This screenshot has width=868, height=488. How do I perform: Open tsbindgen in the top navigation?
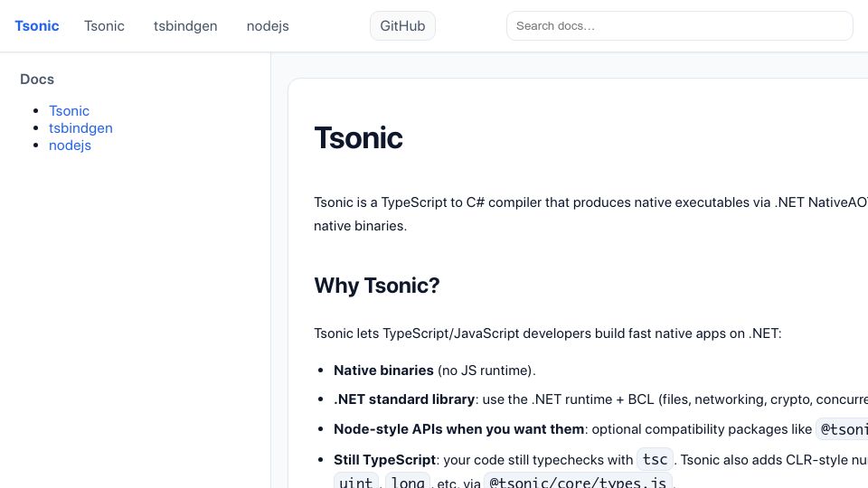pyautogui.click(x=185, y=26)
